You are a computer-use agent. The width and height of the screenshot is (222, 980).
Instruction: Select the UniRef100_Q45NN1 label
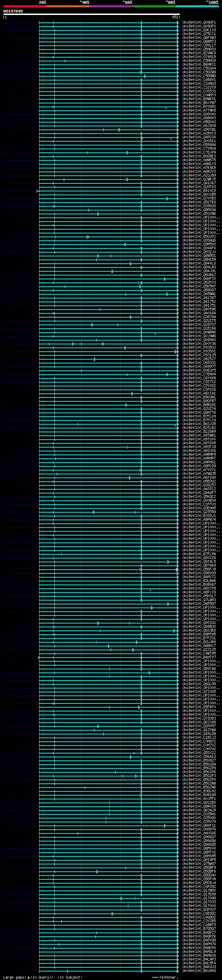(199, 294)
